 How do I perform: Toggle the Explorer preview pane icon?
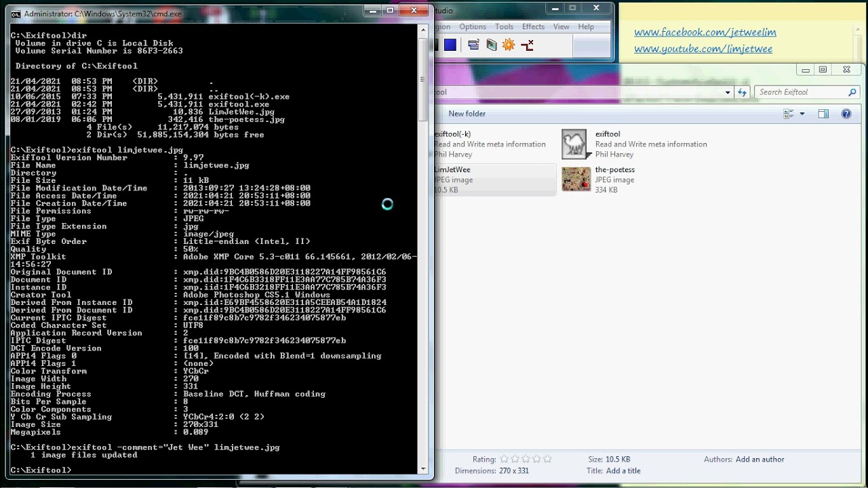(x=823, y=114)
